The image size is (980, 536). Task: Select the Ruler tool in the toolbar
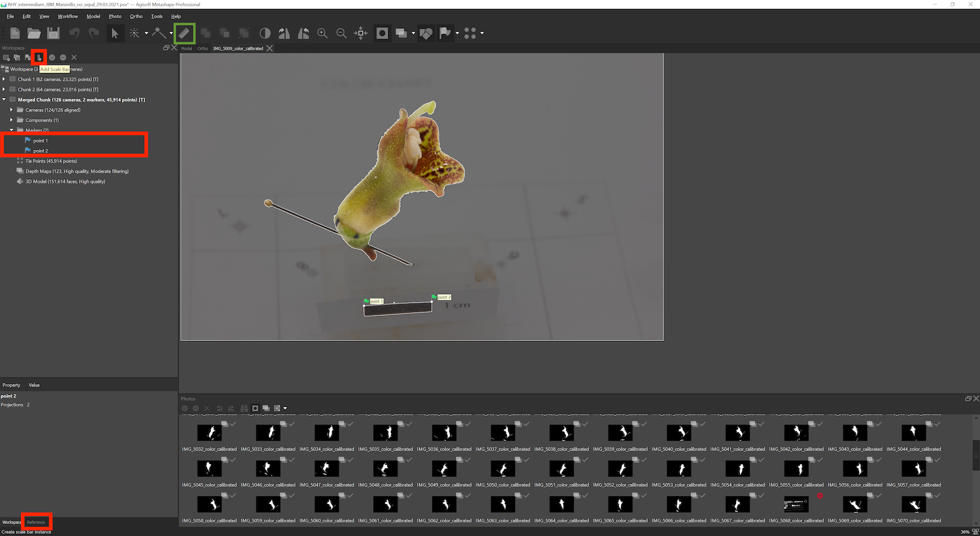pos(183,33)
